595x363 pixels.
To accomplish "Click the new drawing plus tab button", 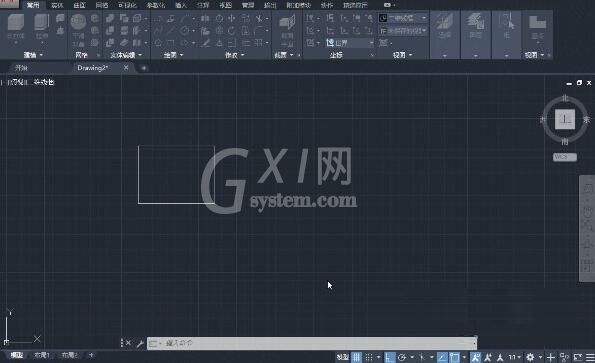I will tap(143, 68).
